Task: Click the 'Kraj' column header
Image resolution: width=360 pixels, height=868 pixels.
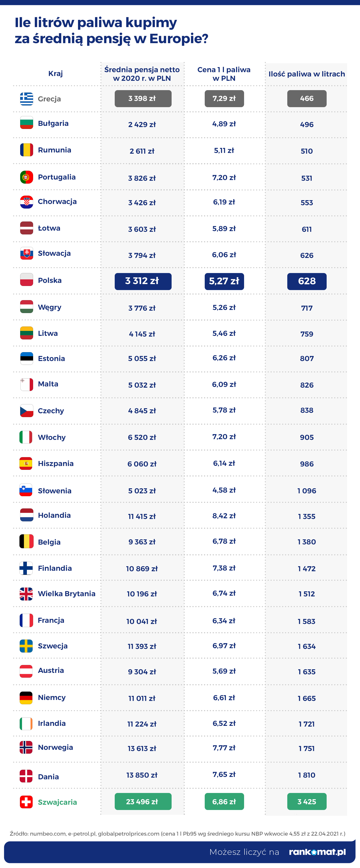Action: tap(56, 73)
